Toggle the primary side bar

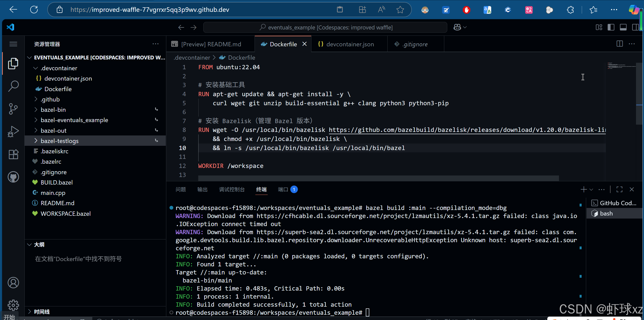coord(611,27)
